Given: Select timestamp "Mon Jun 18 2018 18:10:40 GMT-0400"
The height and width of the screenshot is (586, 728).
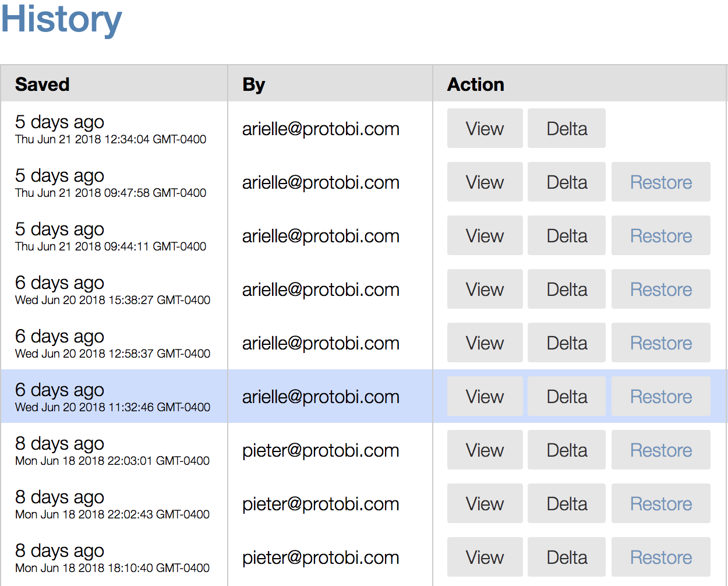Looking at the screenshot, I should (112, 568).
